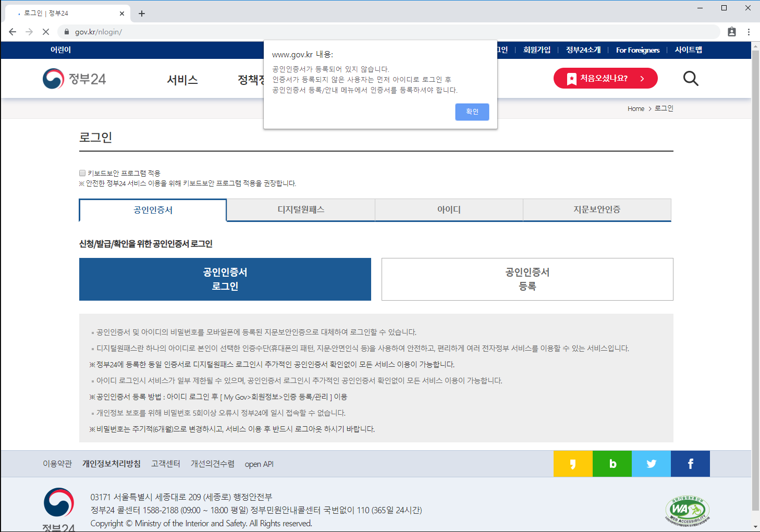Image resolution: width=760 pixels, height=532 pixels.
Task: Open the 사이트맵 link
Action: (689, 50)
